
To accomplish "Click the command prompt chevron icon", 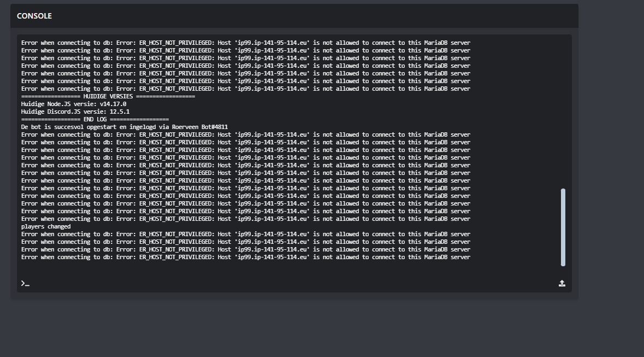I will click(x=25, y=283).
